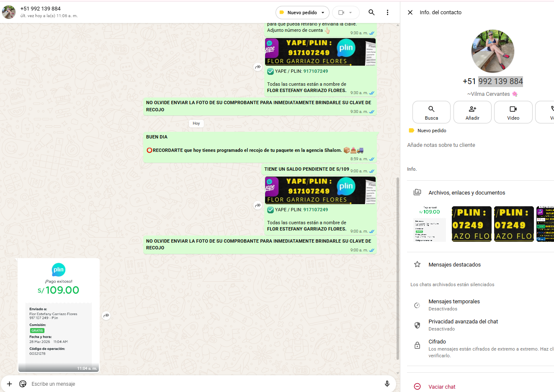Click the Busca button in contact info

tap(431, 112)
